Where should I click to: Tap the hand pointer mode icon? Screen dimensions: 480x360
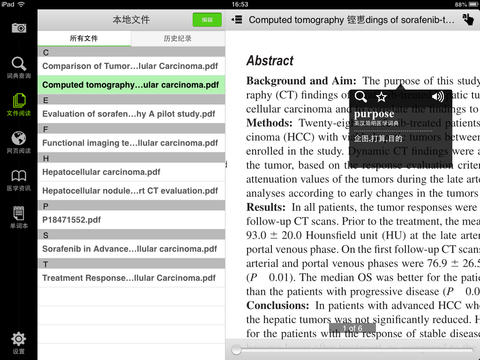(468, 19)
